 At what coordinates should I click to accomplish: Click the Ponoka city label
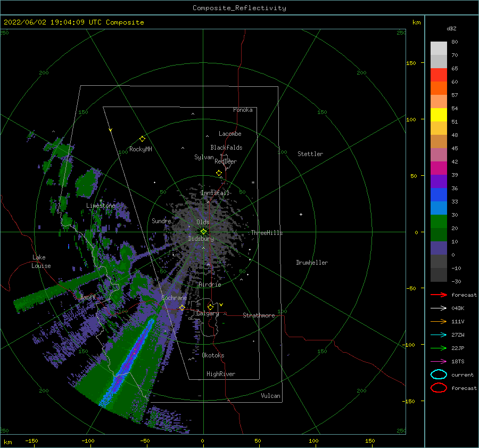tap(243, 110)
